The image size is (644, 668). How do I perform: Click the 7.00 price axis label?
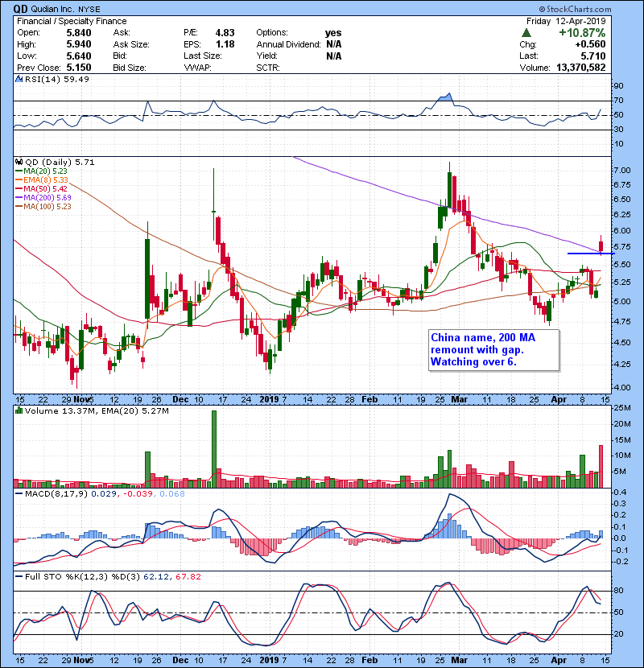621,170
